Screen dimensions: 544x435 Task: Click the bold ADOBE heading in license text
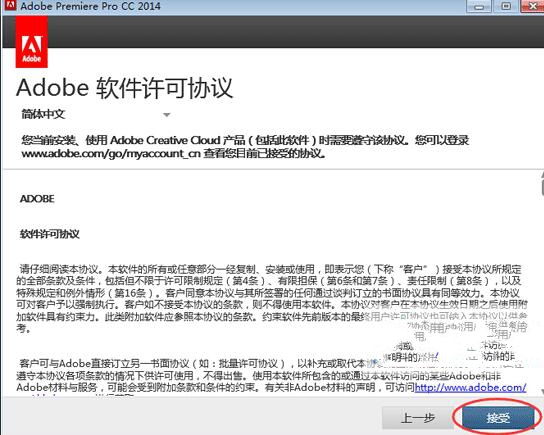[x=37, y=199]
